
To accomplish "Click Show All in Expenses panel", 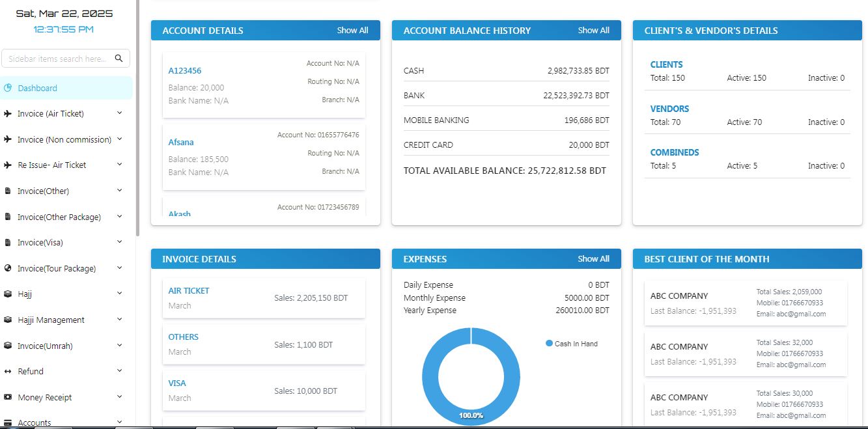I will pos(593,258).
